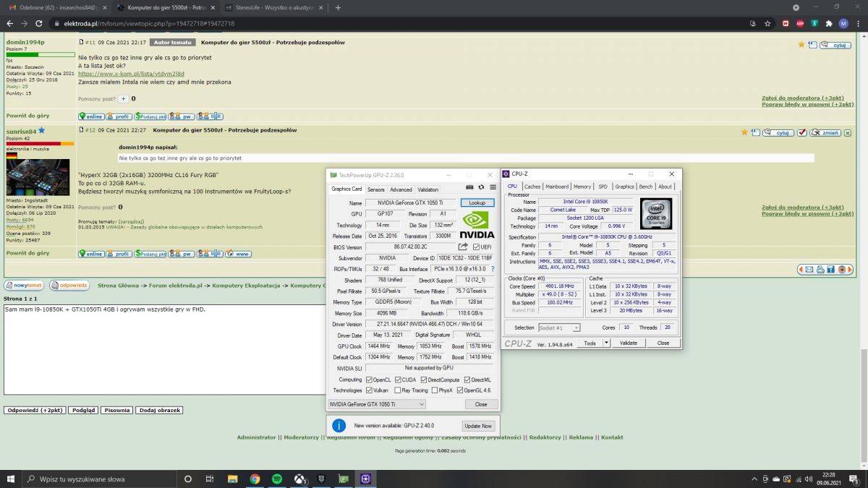
Task: Open the Chrome extensions puzzle icon
Action: 829,23
